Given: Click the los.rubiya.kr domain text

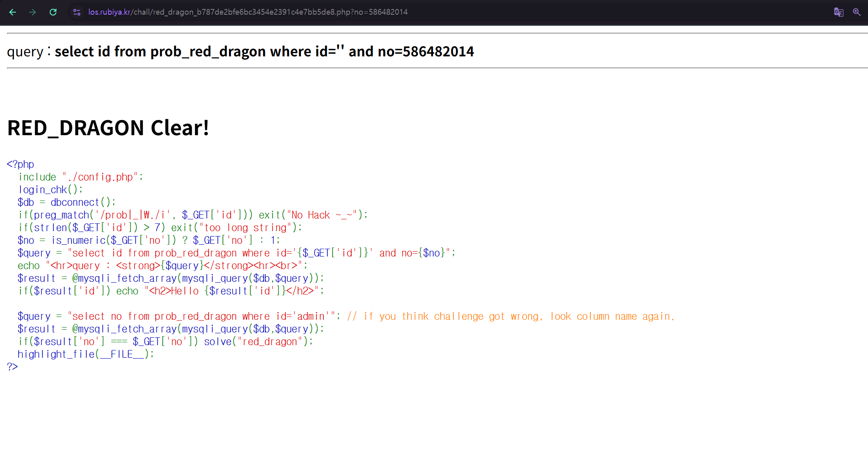Looking at the screenshot, I should [x=109, y=12].
